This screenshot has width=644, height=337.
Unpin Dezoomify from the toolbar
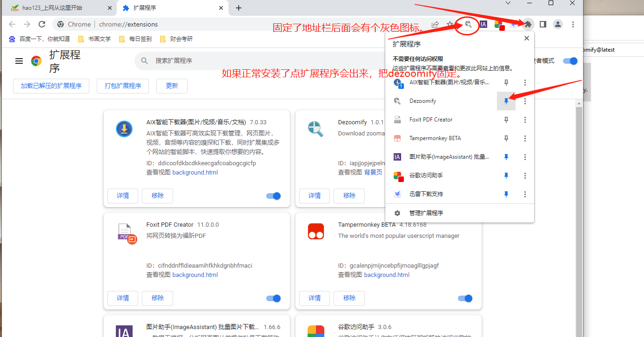point(506,101)
